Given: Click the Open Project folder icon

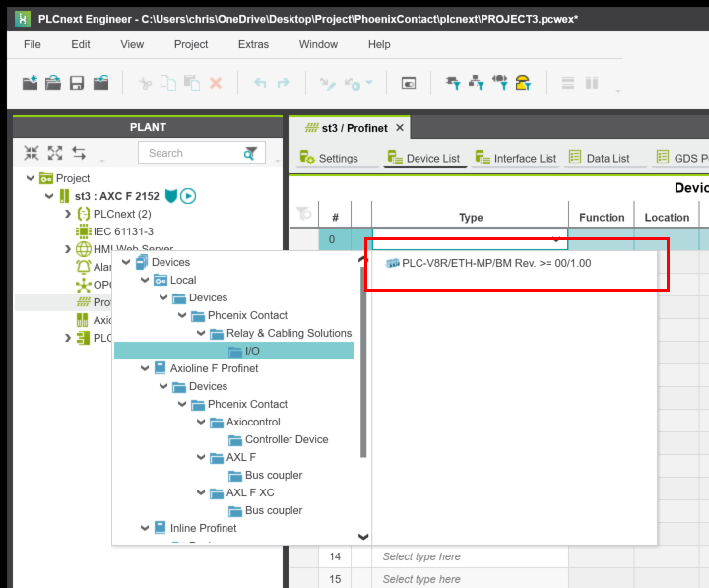Looking at the screenshot, I should 53,84.
